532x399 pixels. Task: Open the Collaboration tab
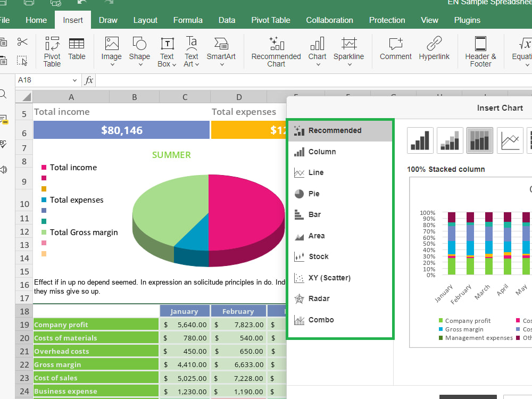(x=329, y=20)
